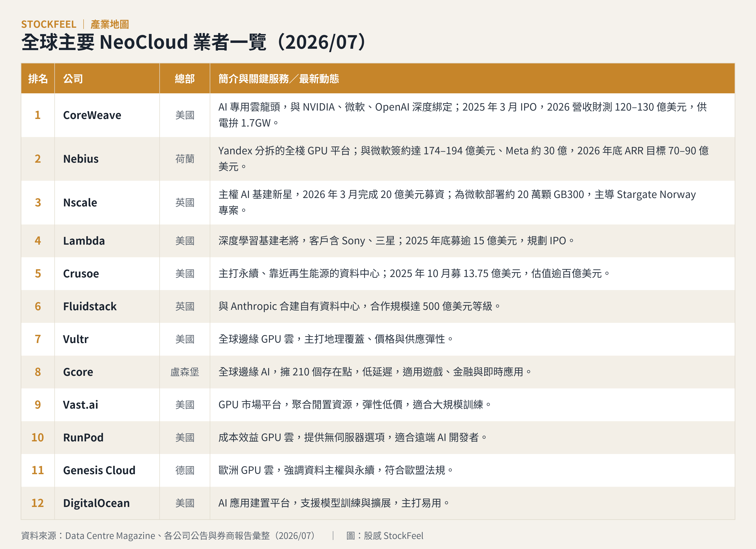The height and width of the screenshot is (549, 756).
Task: Click 美國 headquarters cell for Vast.ai
Action: coord(185,405)
